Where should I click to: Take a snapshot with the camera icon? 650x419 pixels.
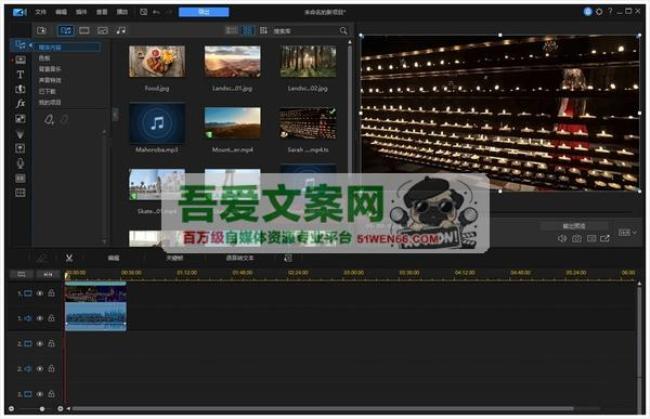point(577,238)
